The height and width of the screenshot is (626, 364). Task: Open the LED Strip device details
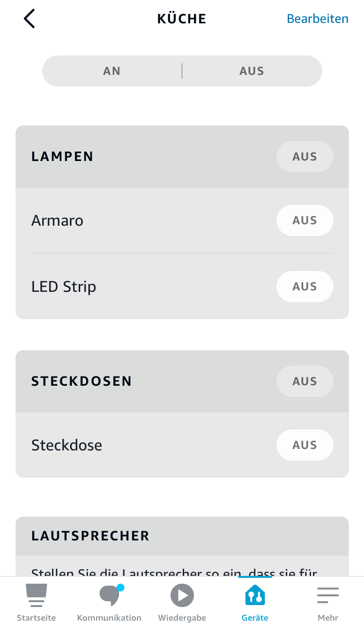tap(64, 286)
